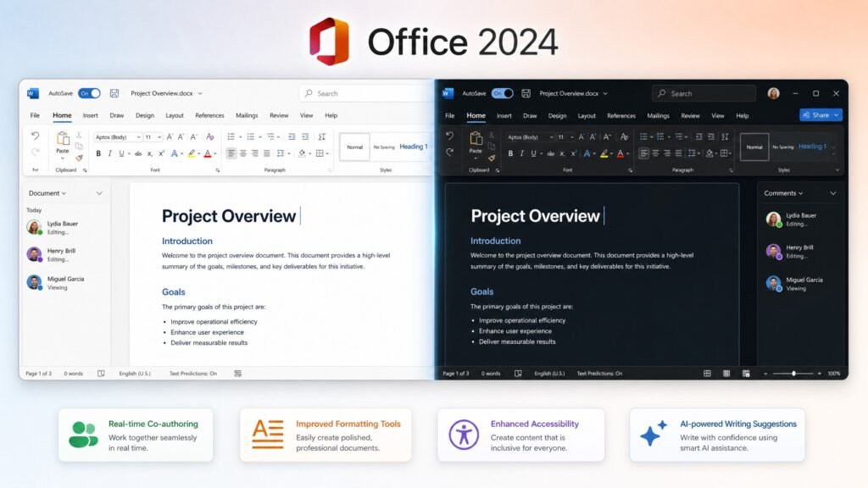Click Undo in the light Word window
This screenshot has width=868, height=488.
click(36, 136)
